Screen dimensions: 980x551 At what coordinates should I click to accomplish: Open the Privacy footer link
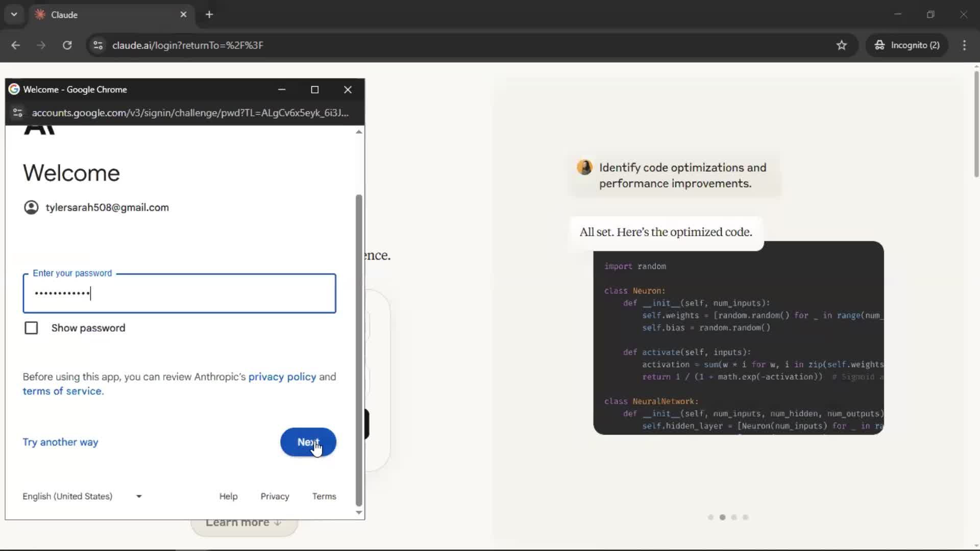tap(275, 496)
